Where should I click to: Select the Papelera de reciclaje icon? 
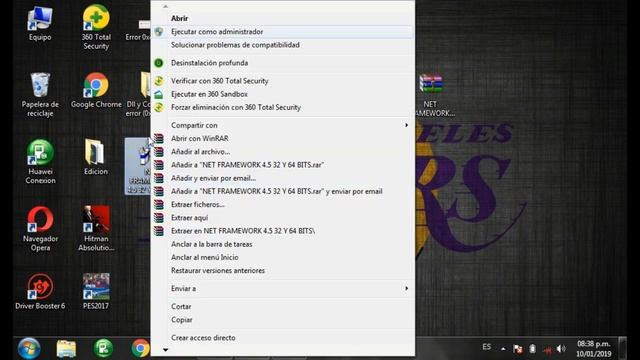pos(40,95)
